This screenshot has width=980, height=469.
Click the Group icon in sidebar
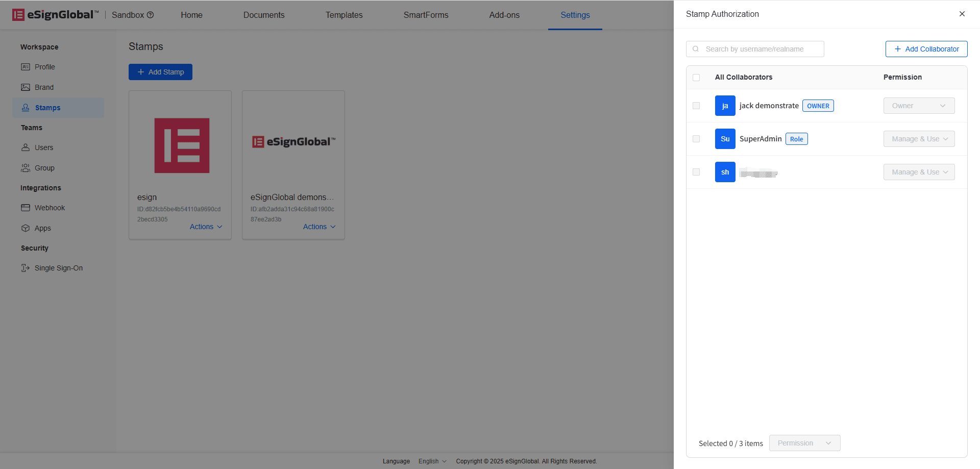tap(26, 168)
